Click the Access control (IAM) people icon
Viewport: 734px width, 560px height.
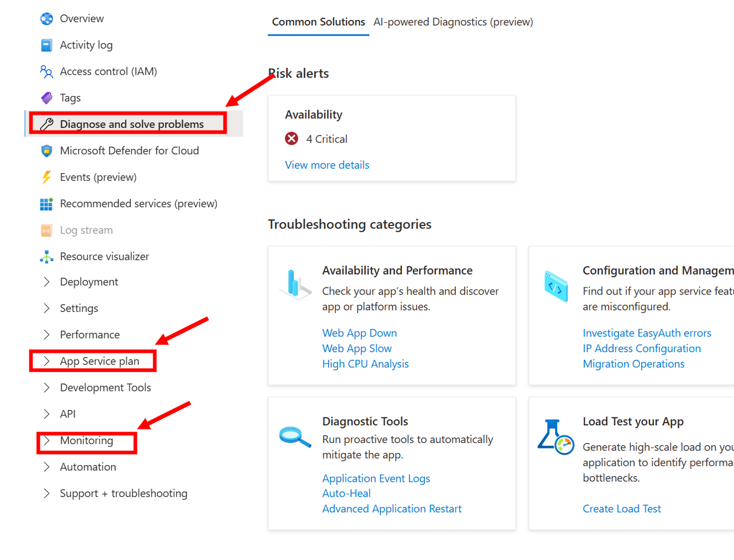click(x=47, y=72)
